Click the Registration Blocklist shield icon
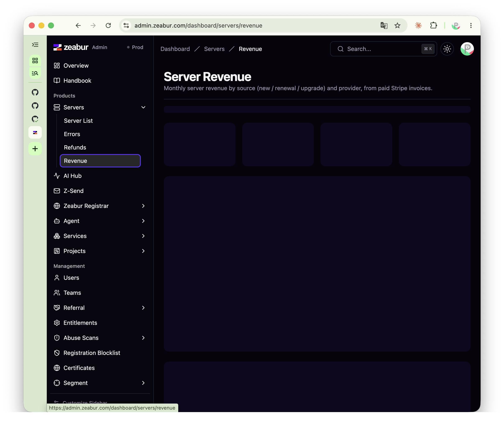The height and width of the screenshot is (443, 504). [x=57, y=353]
